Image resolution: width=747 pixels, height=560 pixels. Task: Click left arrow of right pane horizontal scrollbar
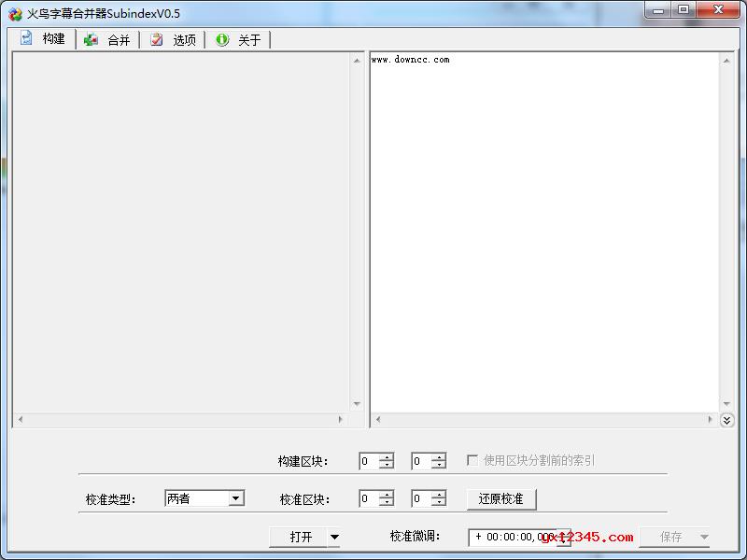point(378,419)
